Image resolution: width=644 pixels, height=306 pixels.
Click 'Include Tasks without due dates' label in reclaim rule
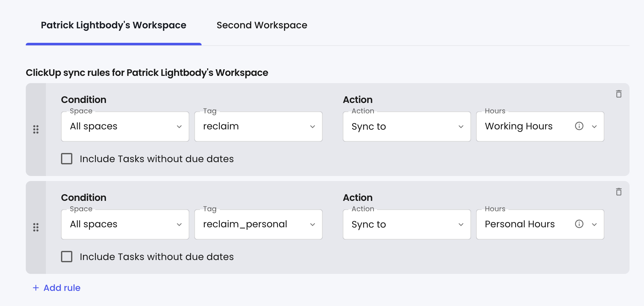(157, 159)
